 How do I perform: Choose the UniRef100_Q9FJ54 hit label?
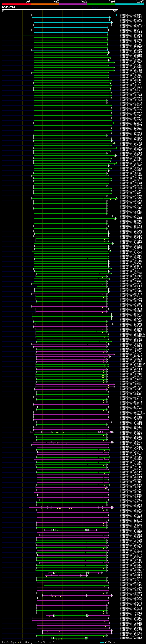click(131, 72)
